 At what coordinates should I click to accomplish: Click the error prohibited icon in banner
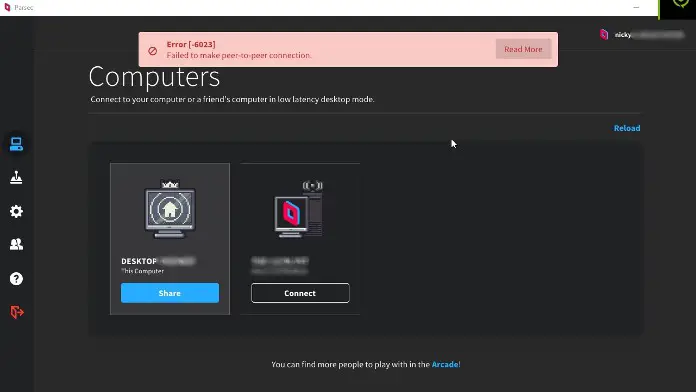pyautogui.click(x=153, y=51)
